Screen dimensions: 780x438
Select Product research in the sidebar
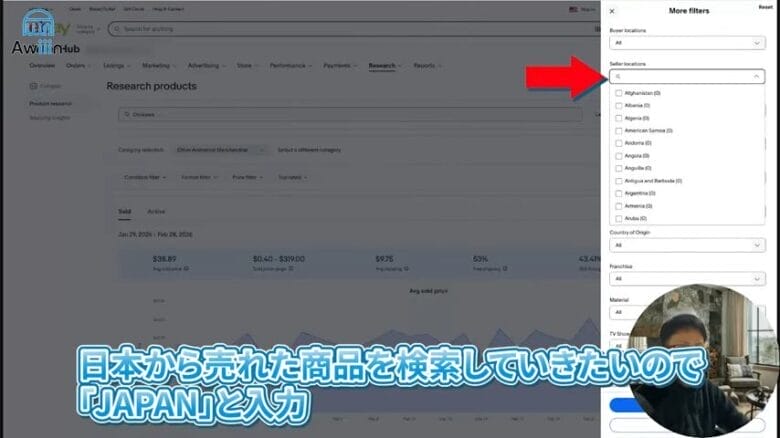point(50,104)
